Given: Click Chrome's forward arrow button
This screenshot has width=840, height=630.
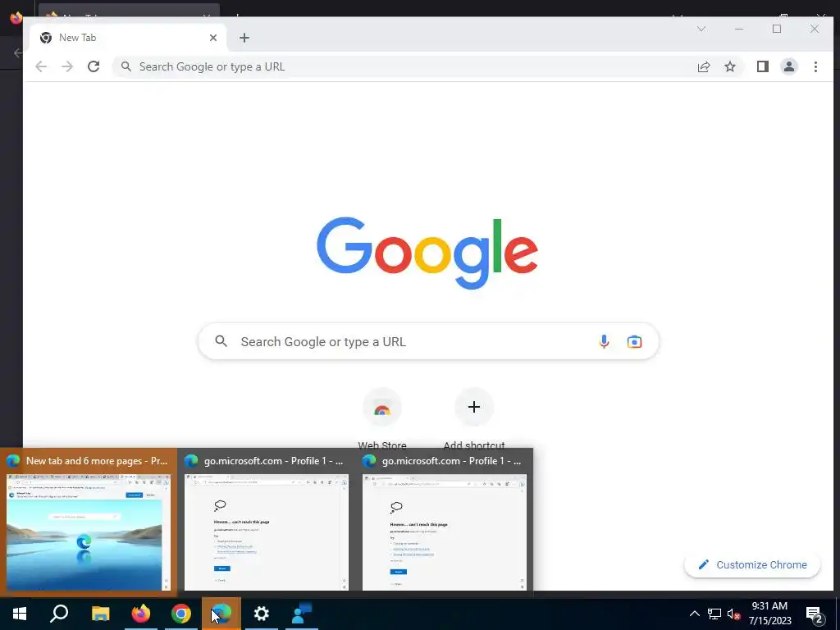Looking at the screenshot, I should click(x=67, y=66).
